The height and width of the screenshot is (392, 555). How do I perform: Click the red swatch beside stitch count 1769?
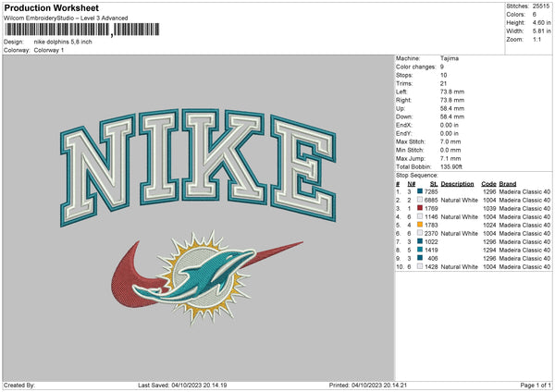(420, 208)
